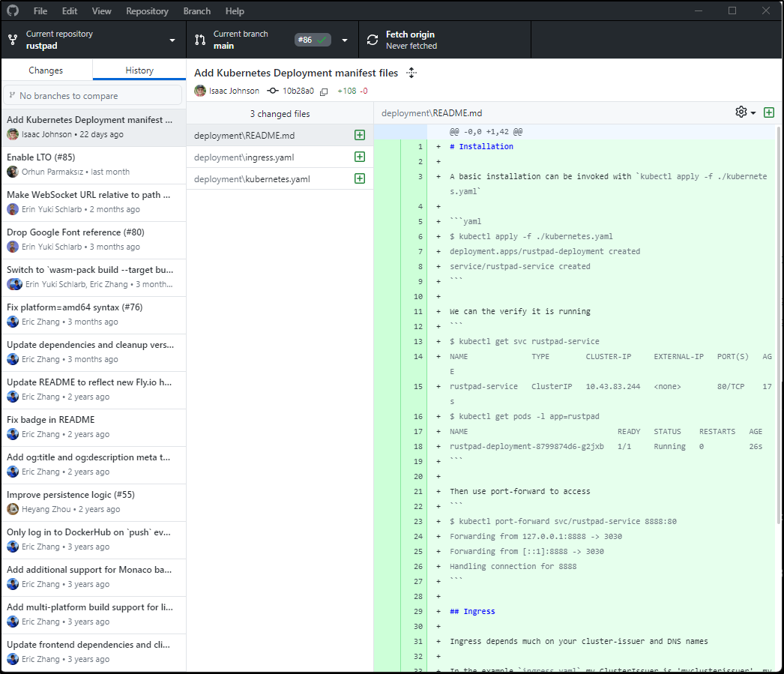The height and width of the screenshot is (674, 784).
Task: Select the Add og:title and og:description commit
Action: [94, 465]
